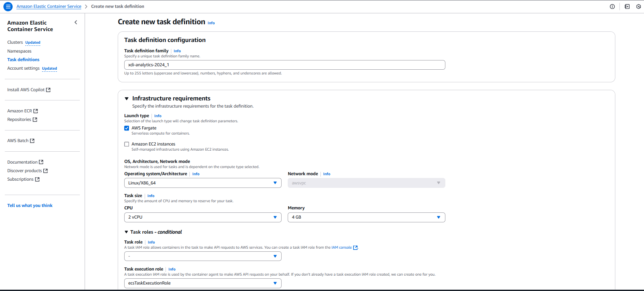
Task: Open Amazon ECR from the sidebar
Action: pos(19,111)
